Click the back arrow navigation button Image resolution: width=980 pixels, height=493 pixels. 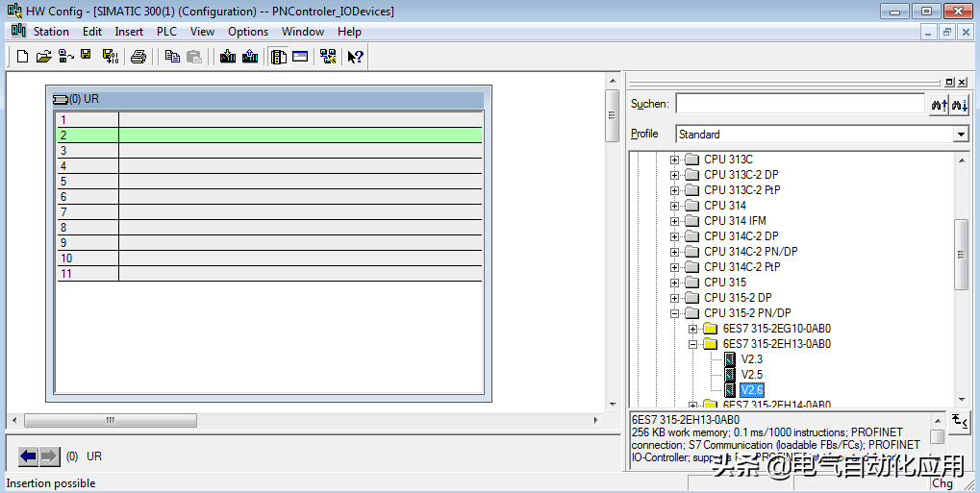pos(28,456)
